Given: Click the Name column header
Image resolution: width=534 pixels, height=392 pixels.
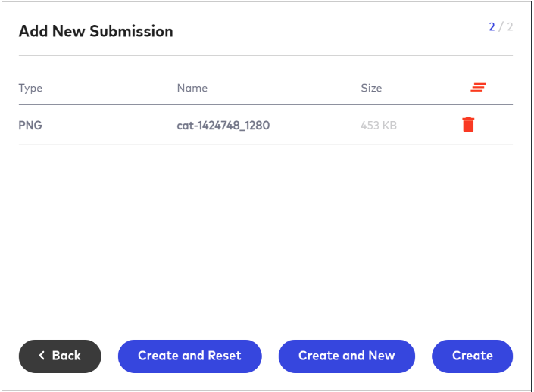Looking at the screenshot, I should click(x=192, y=88).
